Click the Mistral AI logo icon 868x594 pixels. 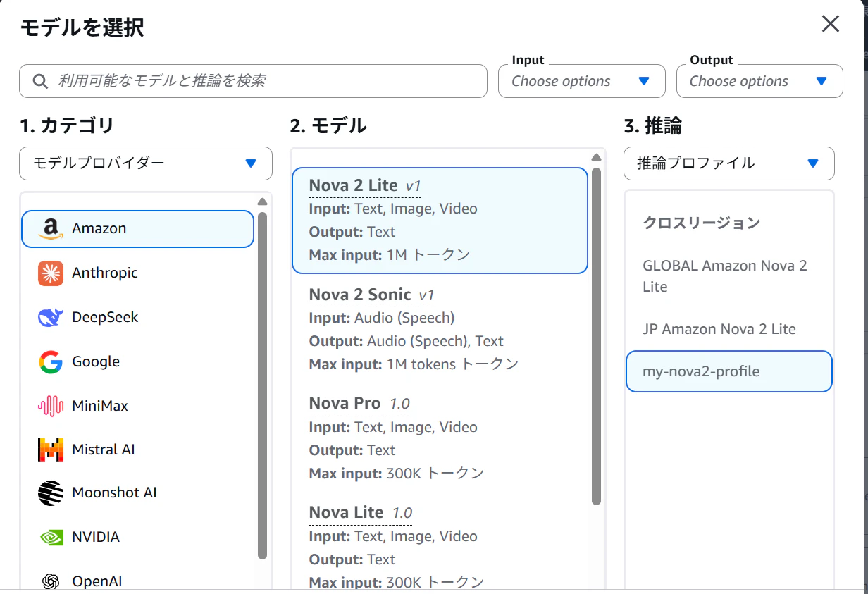tap(51, 450)
